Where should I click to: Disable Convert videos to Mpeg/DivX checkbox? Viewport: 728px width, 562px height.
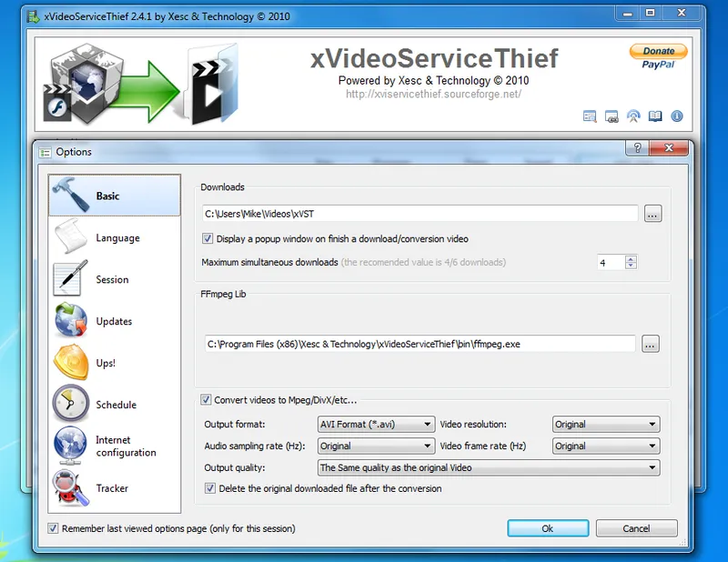coord(207,399)
